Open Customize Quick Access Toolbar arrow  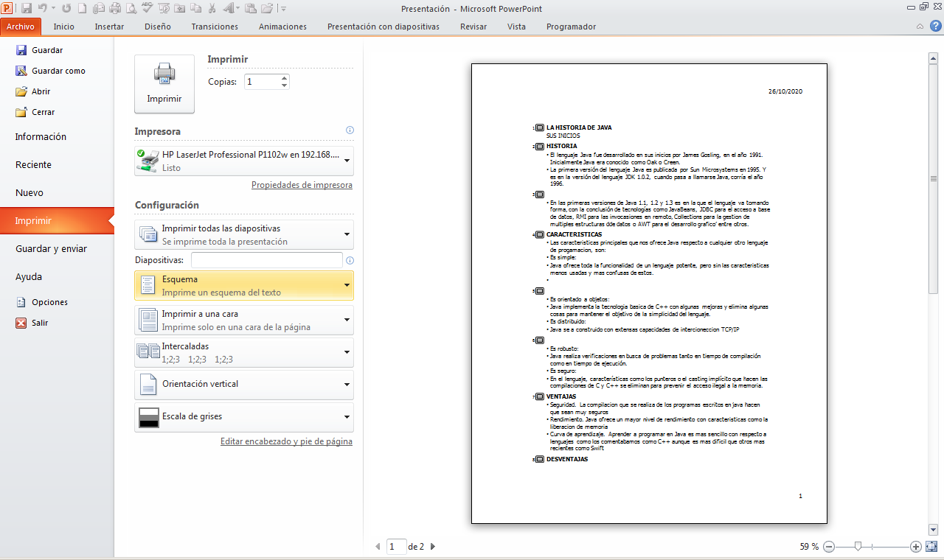click(283, 9)
